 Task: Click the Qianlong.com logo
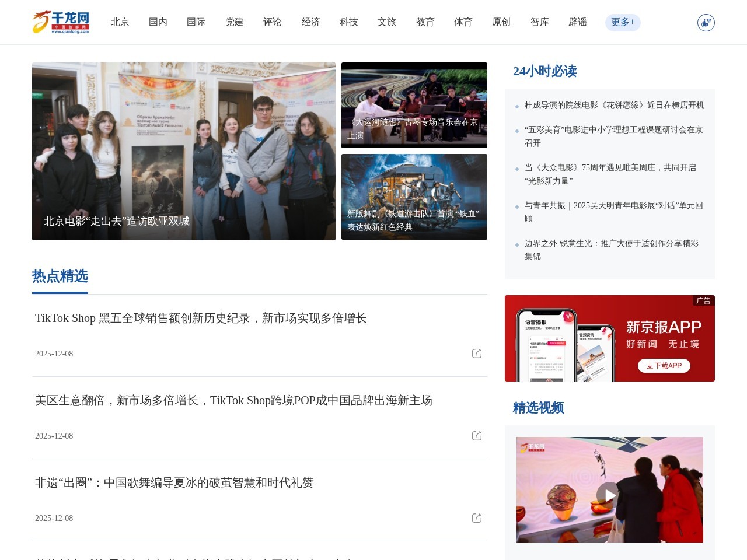point(61,22)
